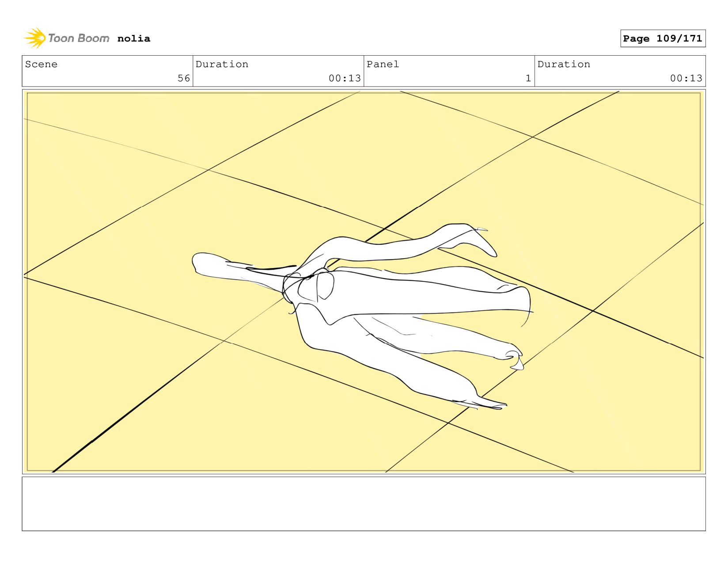Click the 'Scene' header label
The width and height of the screenshot is (728, 564).
coord(41,64)
